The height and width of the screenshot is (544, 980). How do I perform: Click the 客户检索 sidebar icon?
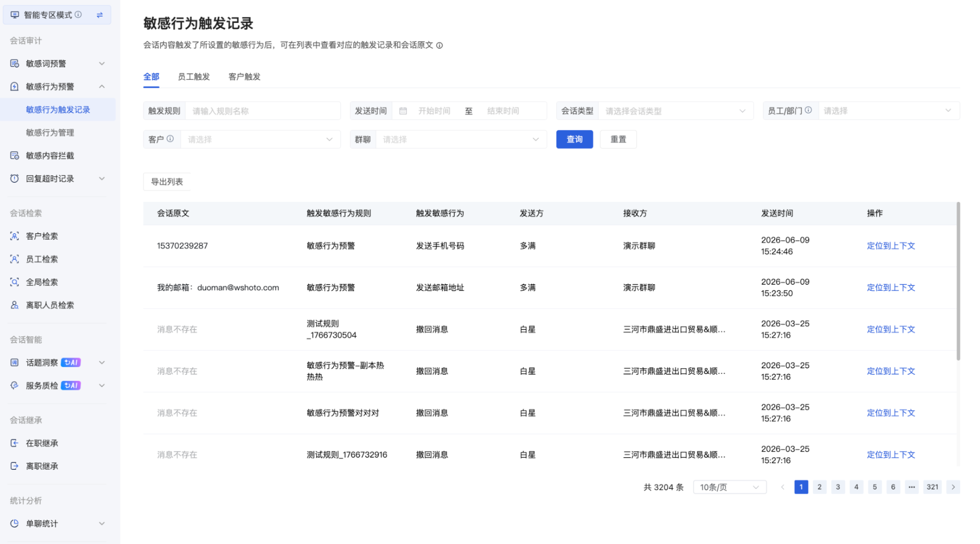point(15,236)
